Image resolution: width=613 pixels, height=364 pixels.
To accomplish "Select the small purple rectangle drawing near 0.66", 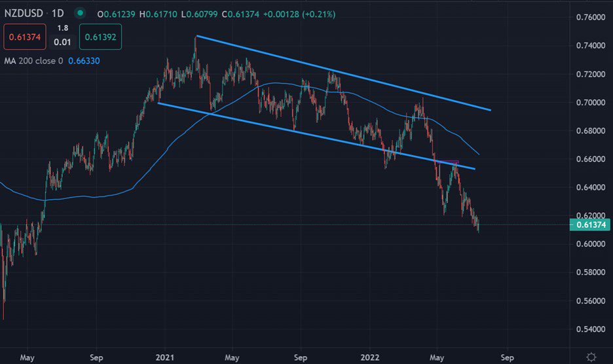I will (x=447, y=162).
